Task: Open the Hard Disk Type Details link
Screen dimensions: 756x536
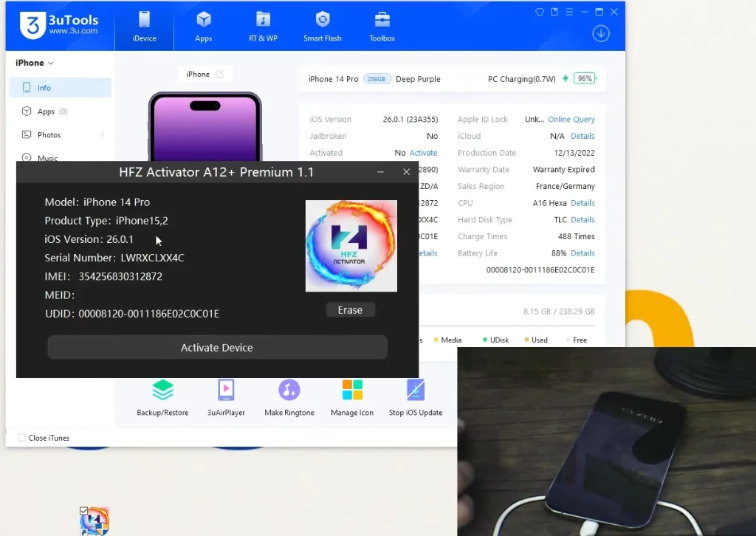Action: click(x=583, y=220)
